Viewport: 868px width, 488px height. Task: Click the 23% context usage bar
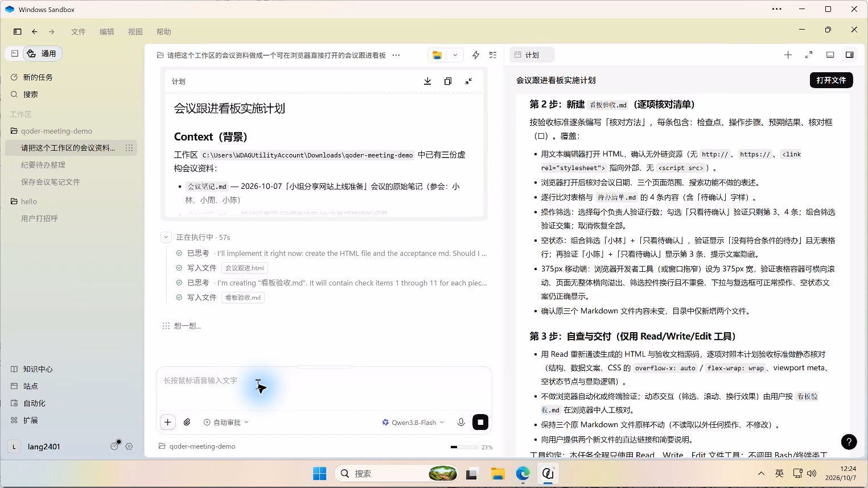click(x=471, y=447)
